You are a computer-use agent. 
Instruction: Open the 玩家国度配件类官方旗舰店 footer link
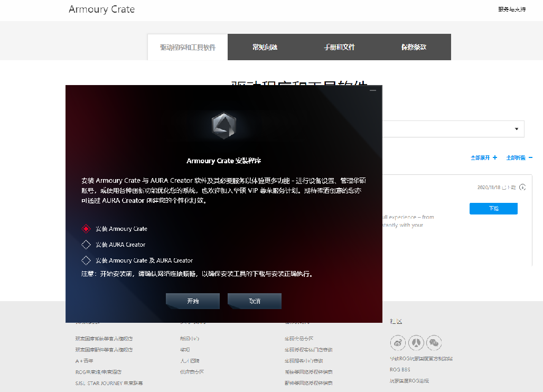(104, 350)
